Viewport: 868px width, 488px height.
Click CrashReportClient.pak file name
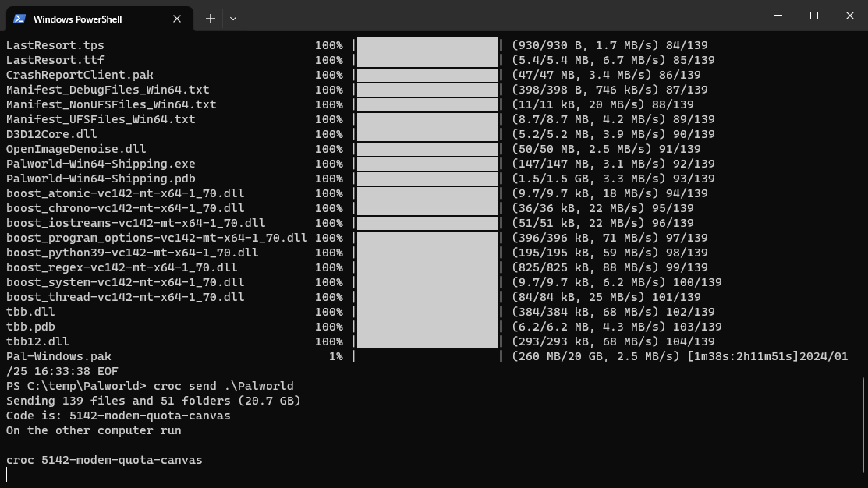pyautogui.click(x=80, y=76)
